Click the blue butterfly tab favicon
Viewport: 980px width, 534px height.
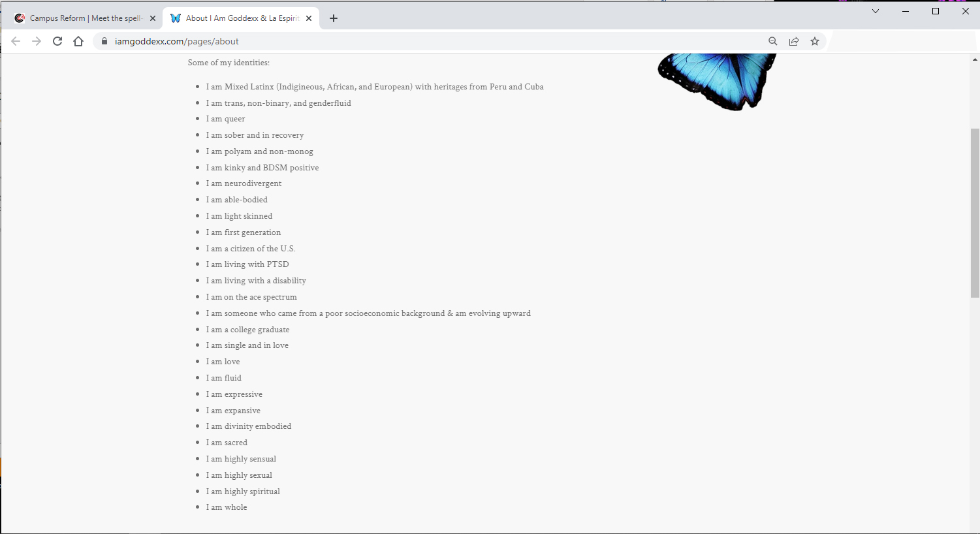tap(176, 18)
